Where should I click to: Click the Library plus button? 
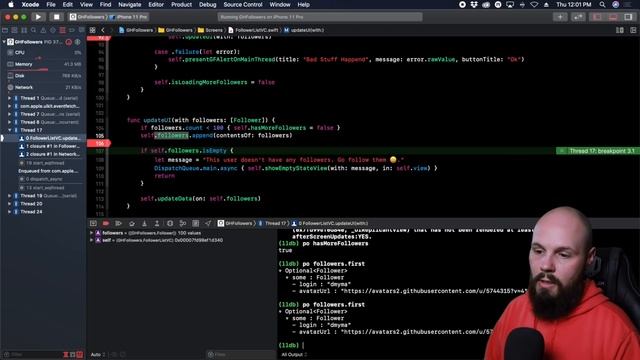[x=560, y=17]
